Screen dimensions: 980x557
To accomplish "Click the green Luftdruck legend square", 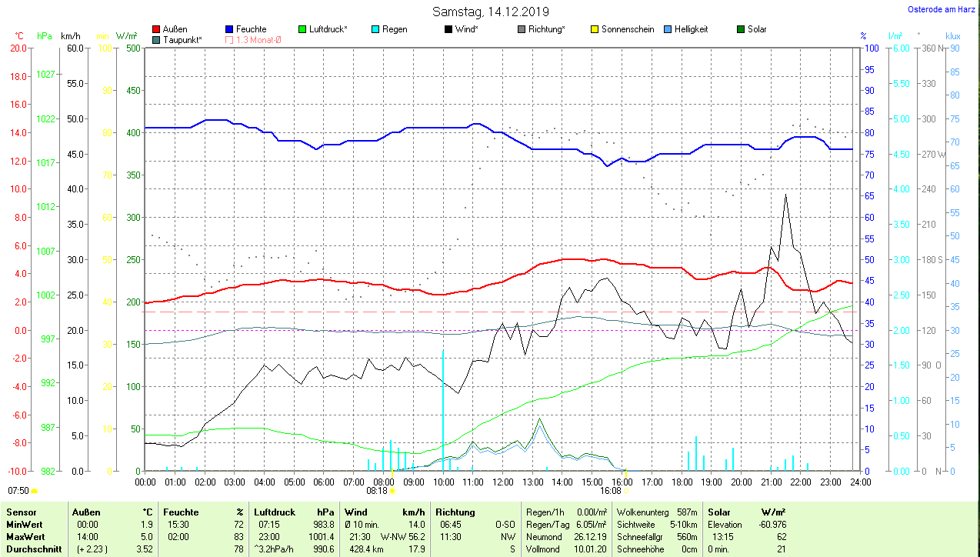I will pyautogui.click(x=302, y=29).
